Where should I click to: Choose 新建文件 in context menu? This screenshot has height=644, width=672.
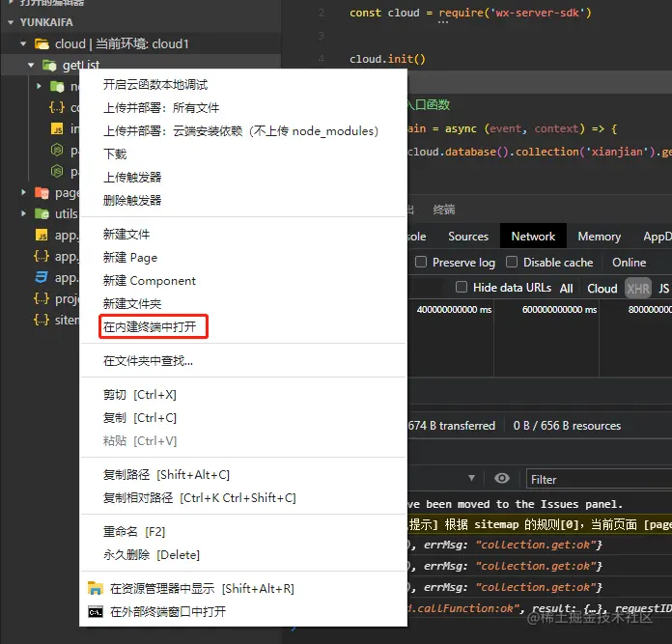point(243,235)
